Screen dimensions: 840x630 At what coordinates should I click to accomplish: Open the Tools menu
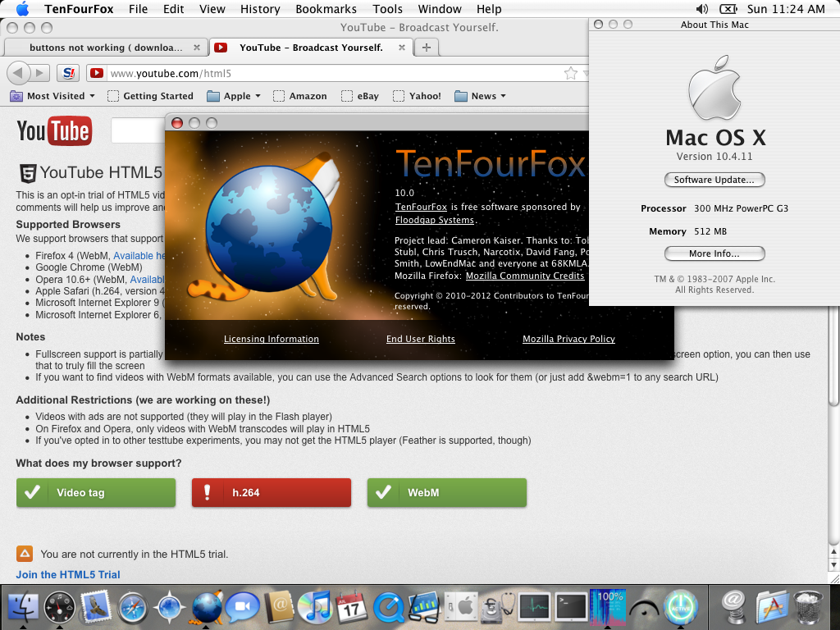pyautogui.click(x=387, y=9)
